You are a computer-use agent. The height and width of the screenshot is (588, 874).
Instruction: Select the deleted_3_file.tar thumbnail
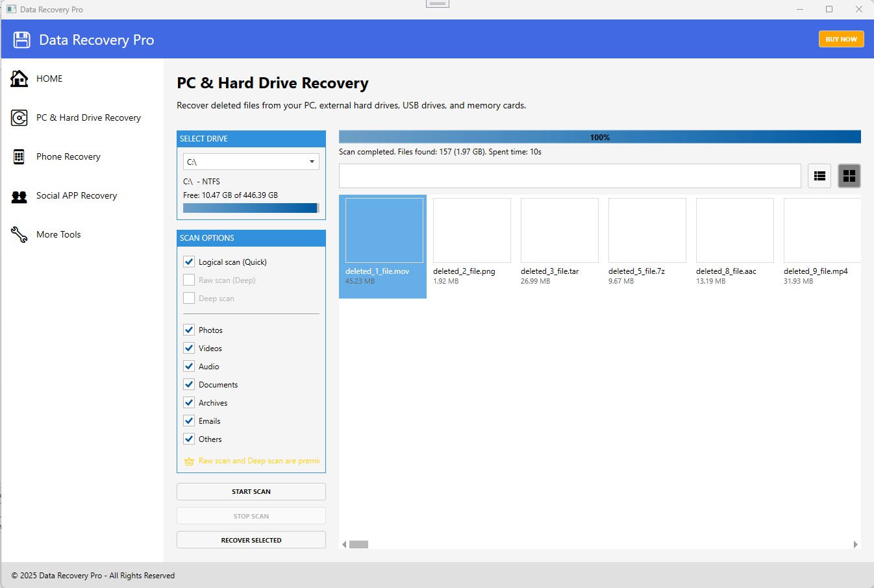pos(560,230)
